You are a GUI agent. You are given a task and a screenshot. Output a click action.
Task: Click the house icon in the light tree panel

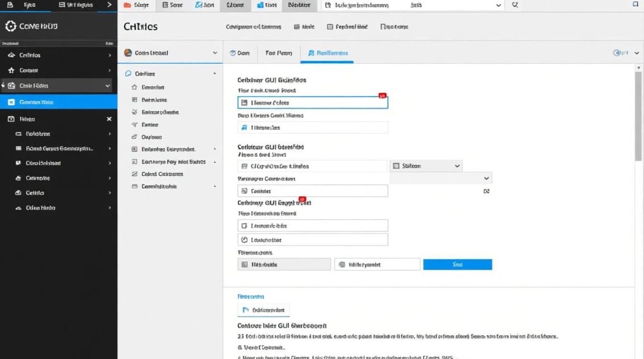pyautogui.click(x=134, y=88)
